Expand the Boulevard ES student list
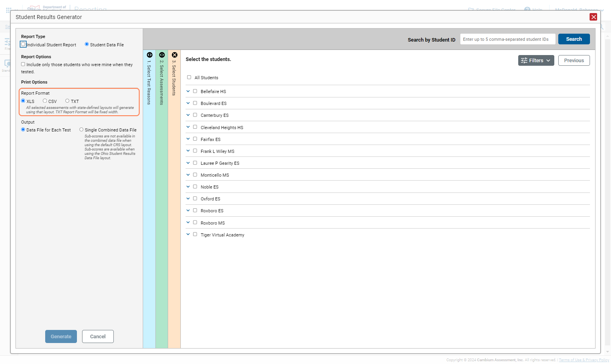Viewport: 611px width, 364px height. (x=188, y=103)
